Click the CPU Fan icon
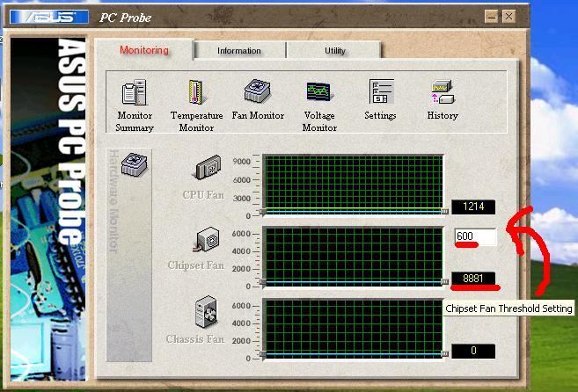This screenshot has height=392, width=578. point(208,168)
